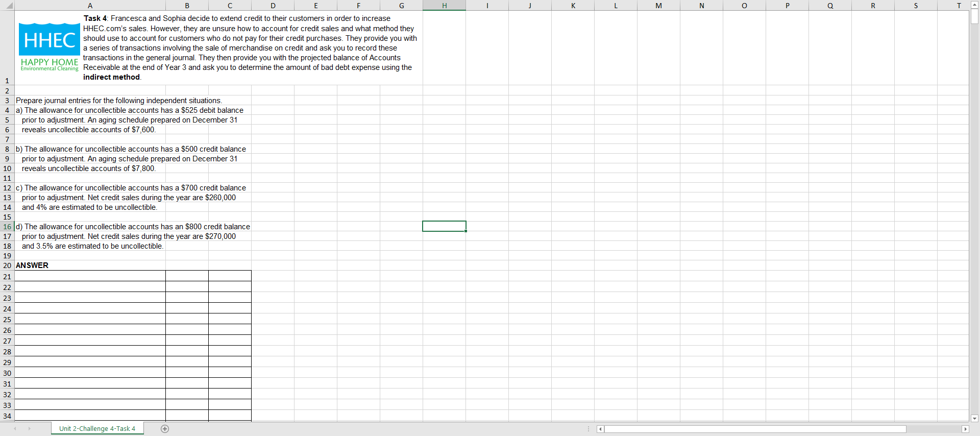Select row 20 header

pyautogui.click(x=7, y=265)
